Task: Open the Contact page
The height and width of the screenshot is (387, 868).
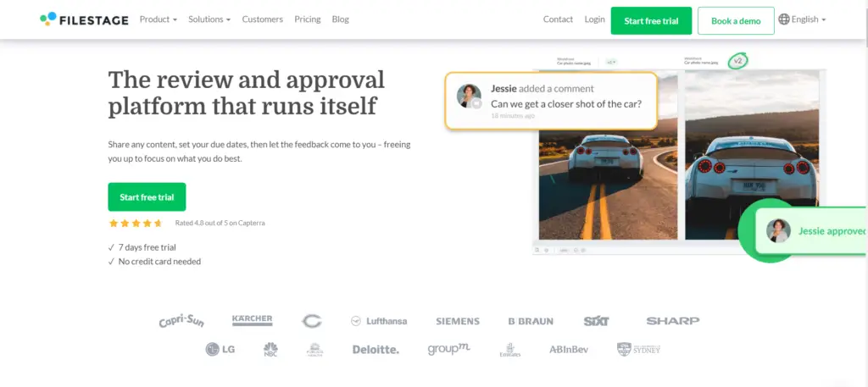Action: (x=558, y=19)
